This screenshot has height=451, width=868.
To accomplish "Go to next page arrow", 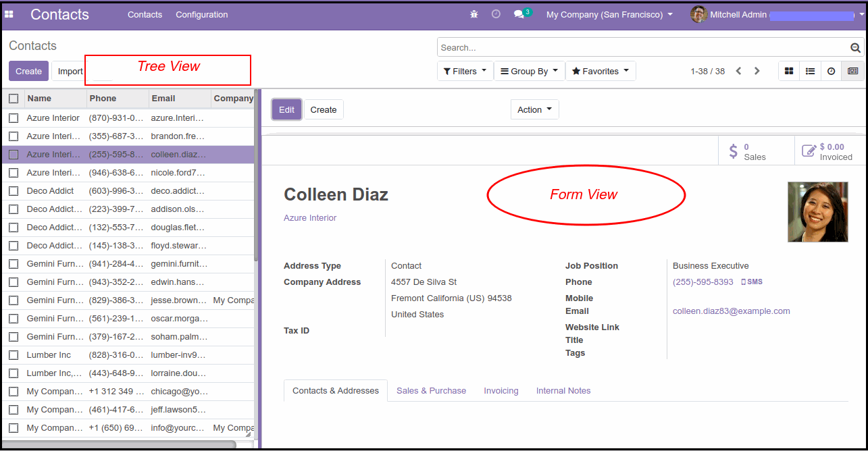I will tap(757, 71).
